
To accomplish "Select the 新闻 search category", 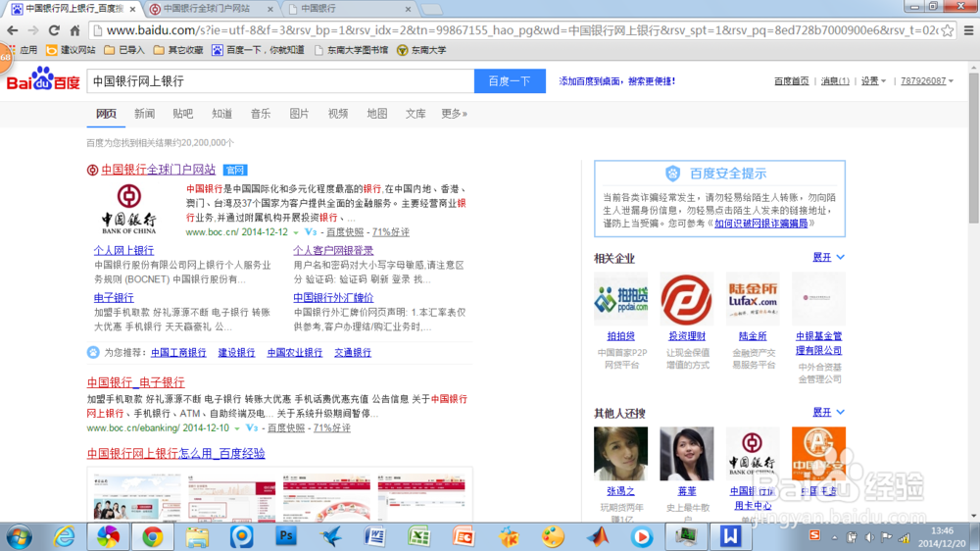I will [144, 114].
